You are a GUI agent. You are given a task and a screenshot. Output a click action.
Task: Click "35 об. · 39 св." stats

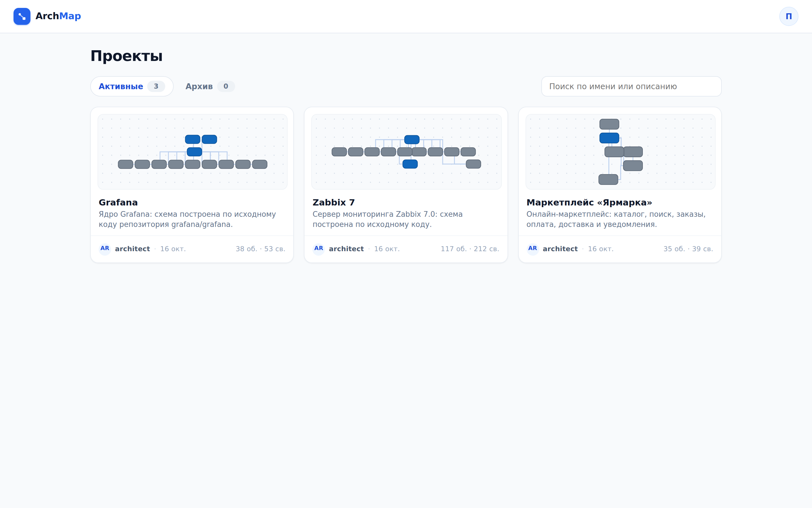[x=688, y=249]
